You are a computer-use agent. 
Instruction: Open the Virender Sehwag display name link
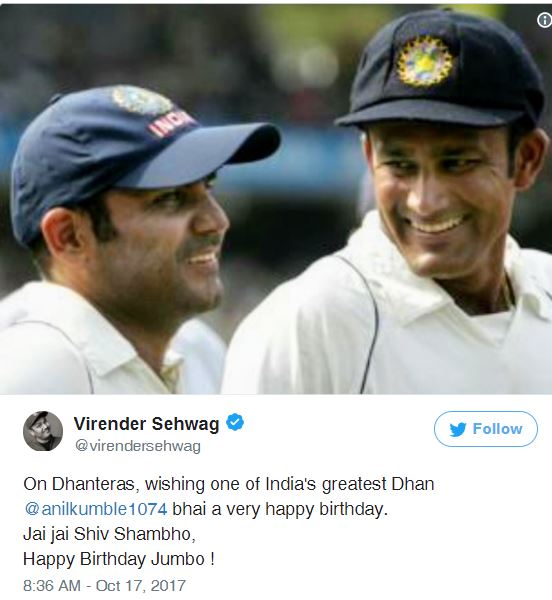point(146,424)
